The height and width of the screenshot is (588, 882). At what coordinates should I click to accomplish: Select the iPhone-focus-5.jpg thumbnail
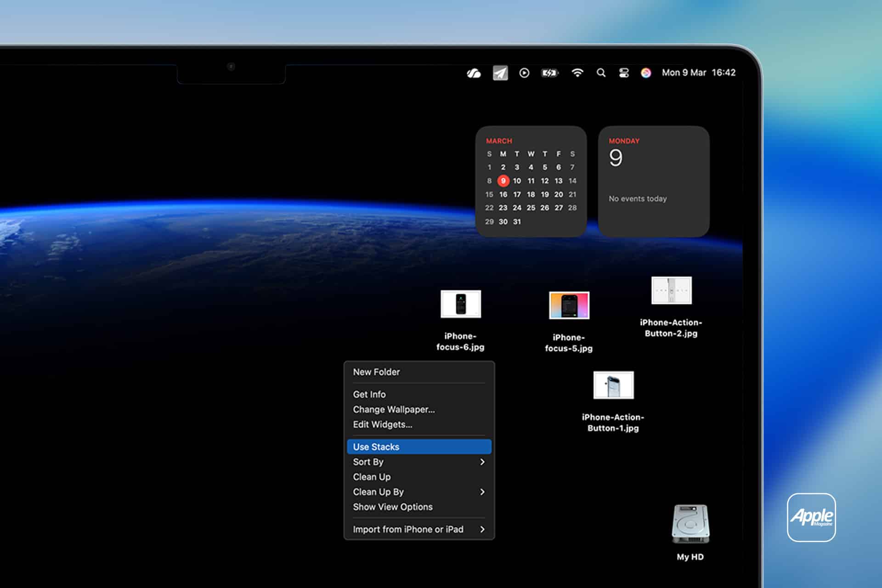pos(569,305)
